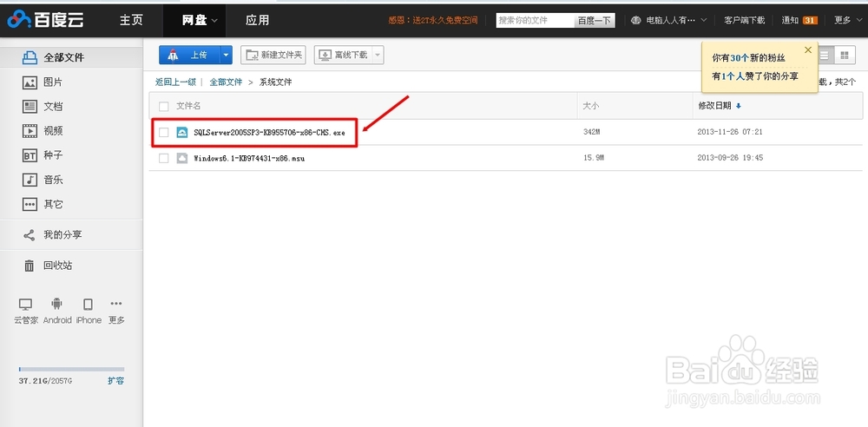Image resolution: width=868 pixels, height=427 pixels.
Task: Select the 视频 video icon
Action: [x=30, y=131]
